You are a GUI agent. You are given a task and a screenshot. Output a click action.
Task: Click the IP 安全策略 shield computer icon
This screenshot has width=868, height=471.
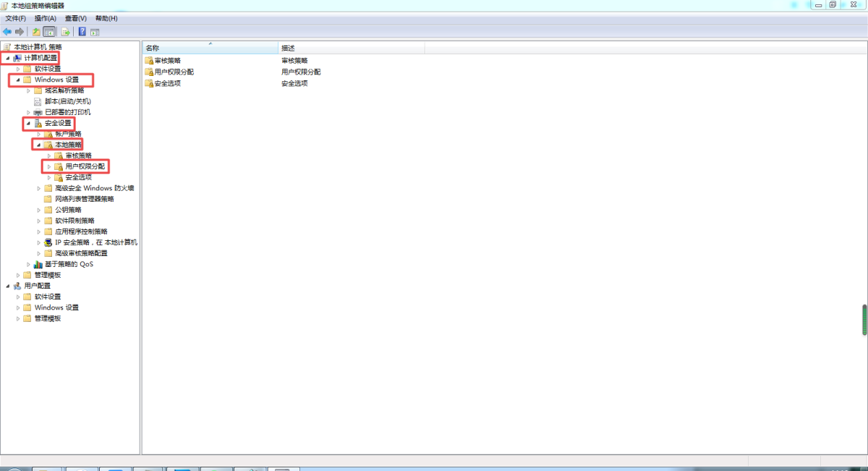click(48, 242)
